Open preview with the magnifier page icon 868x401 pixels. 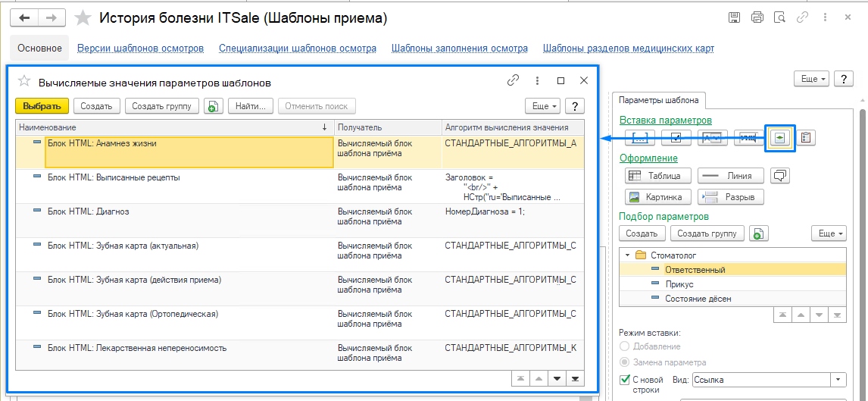coord(779,17)
